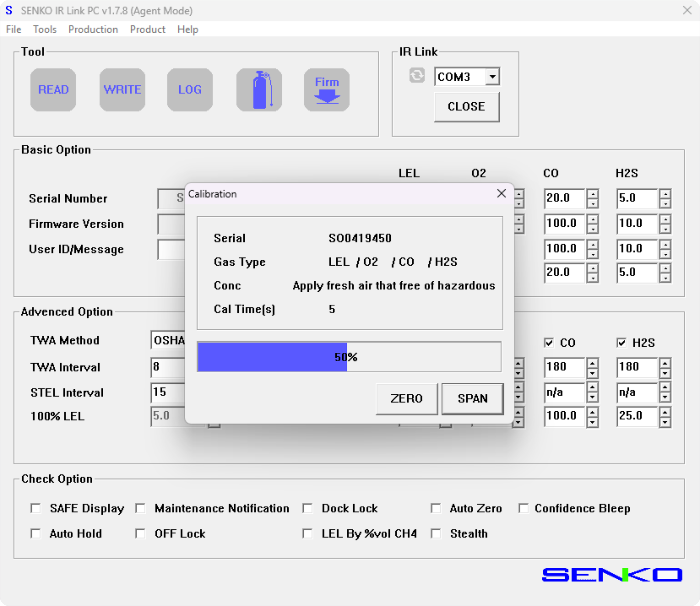Click the IR Link refresh icon
The image size is (700, 606).
click(417, 75)
